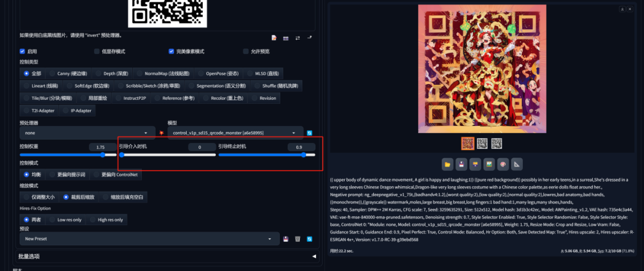Screen dimensions: 644x271
Task: Select Lineart (线稿) control type
Action: [41, 86]
